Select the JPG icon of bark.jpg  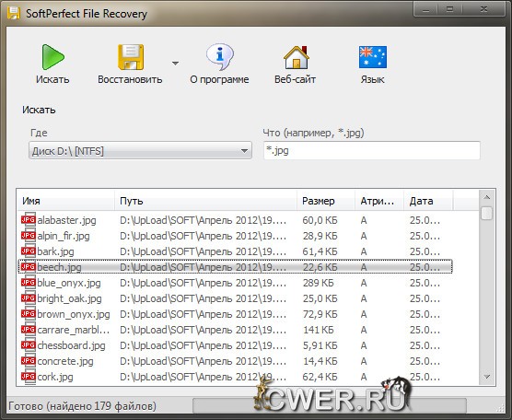click(x=28, y=251)
